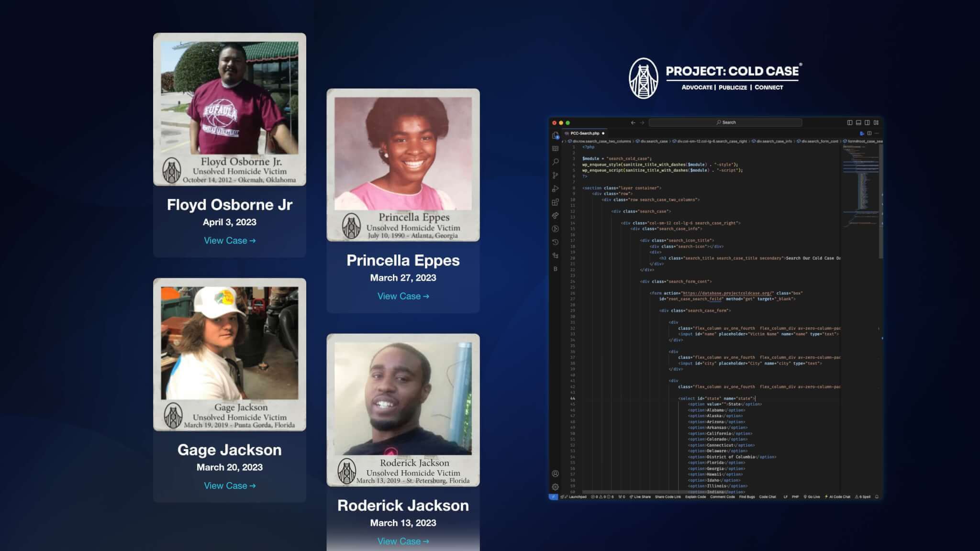Click the notifications bell in status bar
The width and height of the screenshot is (980, 551).
click(877, 497)
